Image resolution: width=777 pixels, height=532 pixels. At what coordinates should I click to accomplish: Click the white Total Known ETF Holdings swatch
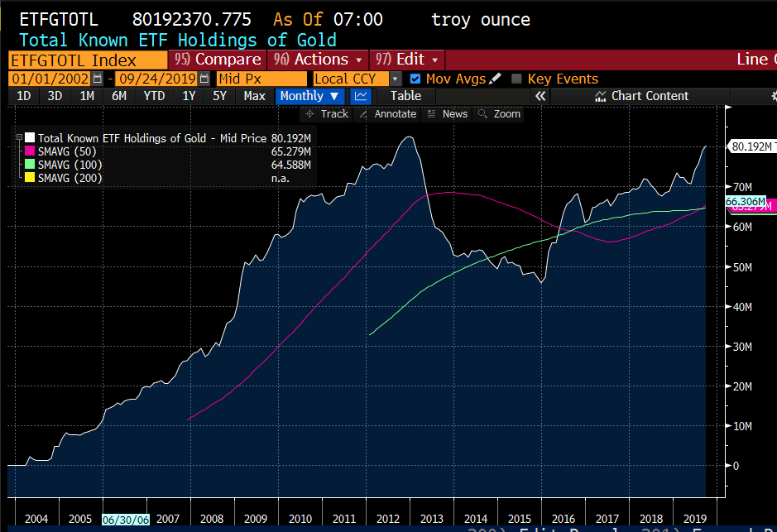pyautogui.click(x=30, y=137)
